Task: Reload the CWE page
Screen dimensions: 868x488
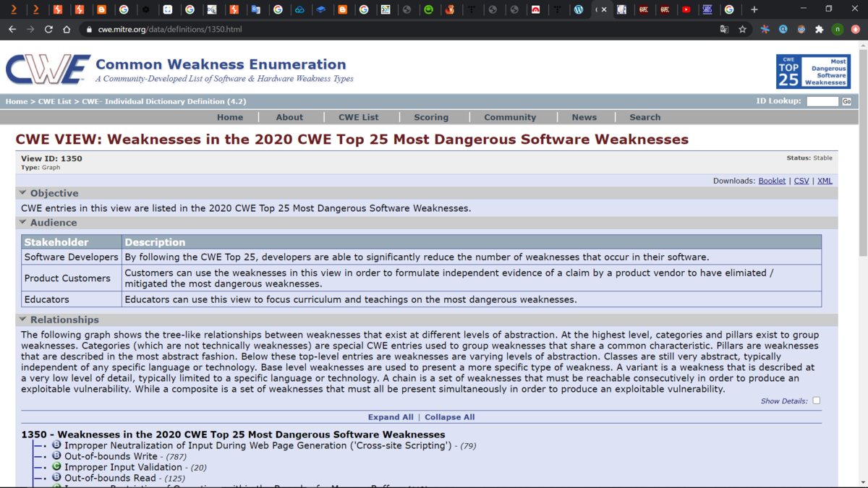Action: click(48, 30)
